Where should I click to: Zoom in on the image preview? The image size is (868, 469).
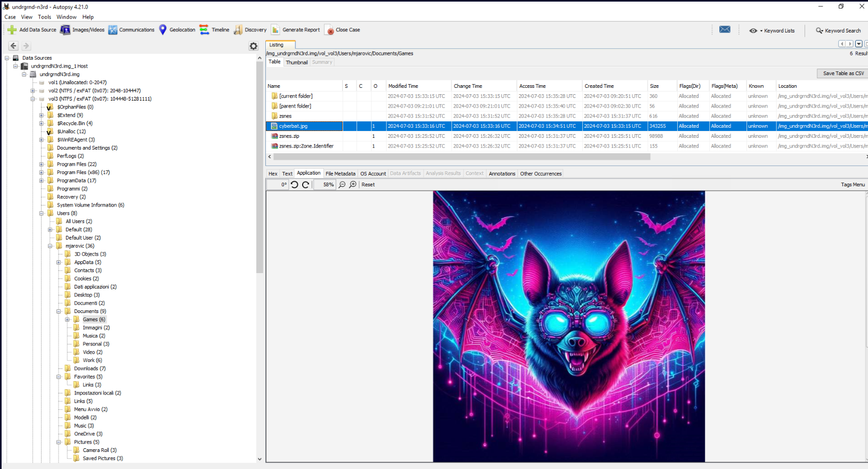coord(353,185)
